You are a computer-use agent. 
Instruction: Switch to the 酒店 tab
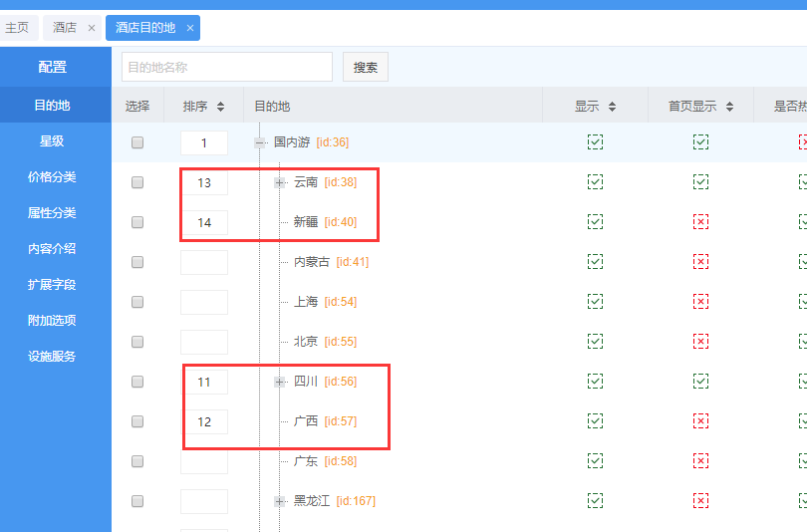(x=65, y=28)
